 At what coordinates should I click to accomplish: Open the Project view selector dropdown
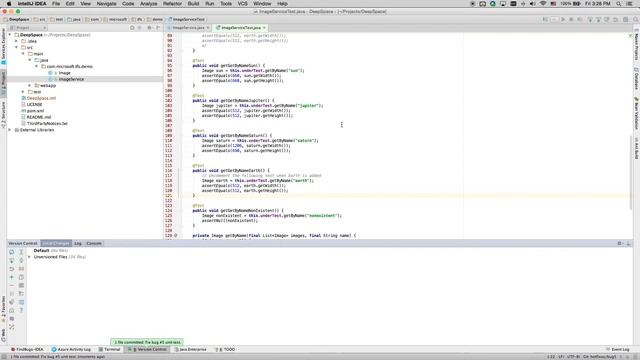click(x=28, y=28)
